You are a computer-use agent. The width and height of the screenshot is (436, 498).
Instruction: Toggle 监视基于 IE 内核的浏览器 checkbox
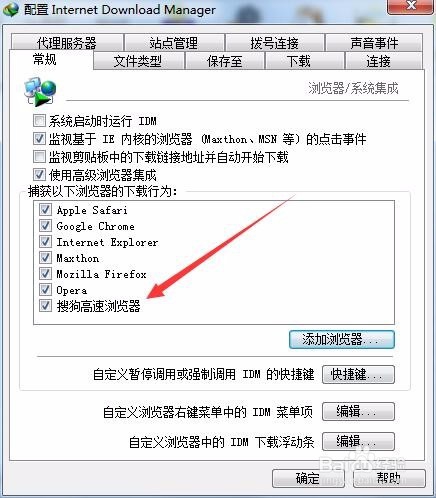pos(39,139)
